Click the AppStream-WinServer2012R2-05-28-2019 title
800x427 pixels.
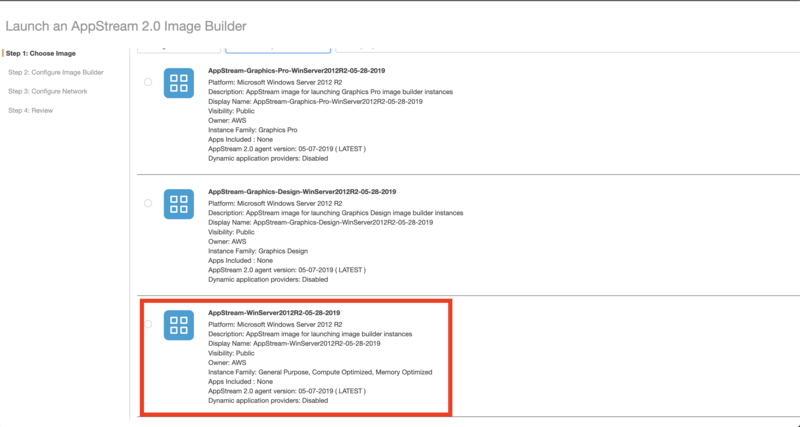[x=274, y=313]
